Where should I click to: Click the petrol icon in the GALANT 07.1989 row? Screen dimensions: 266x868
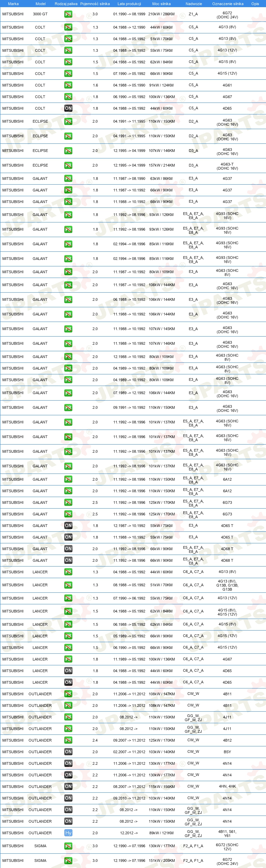coord(68,393)
